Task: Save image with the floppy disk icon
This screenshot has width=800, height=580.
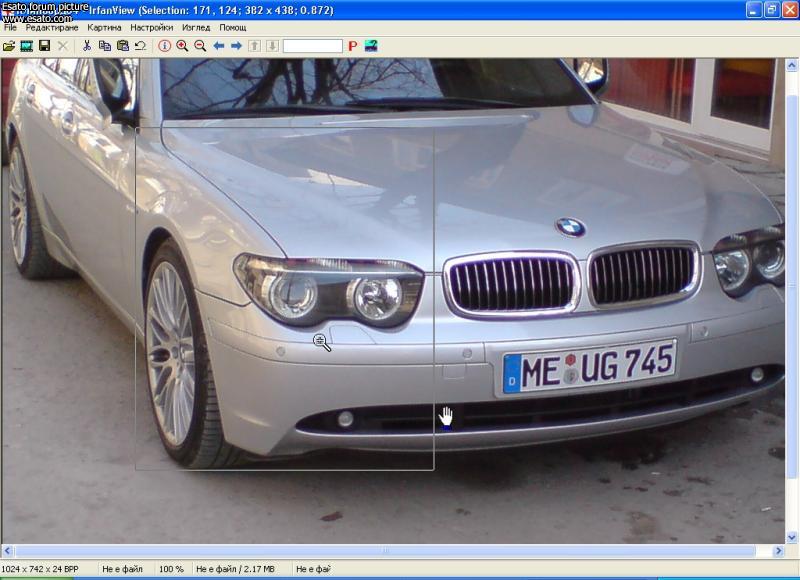Action: [x=44, y=46]
